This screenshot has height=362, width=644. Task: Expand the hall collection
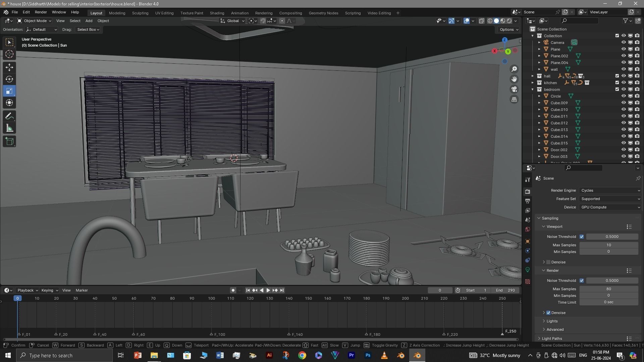[532, 76]
